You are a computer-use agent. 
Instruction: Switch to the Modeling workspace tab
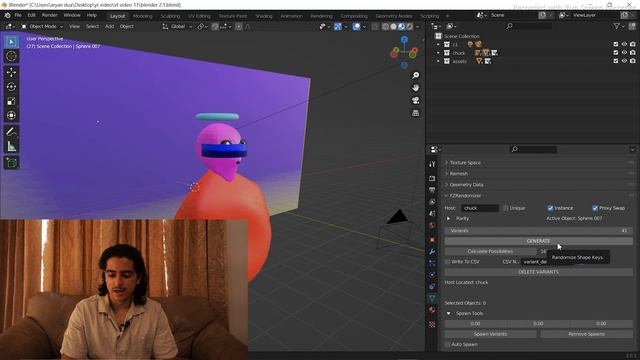pyautogui.click(x=142, y=16)
